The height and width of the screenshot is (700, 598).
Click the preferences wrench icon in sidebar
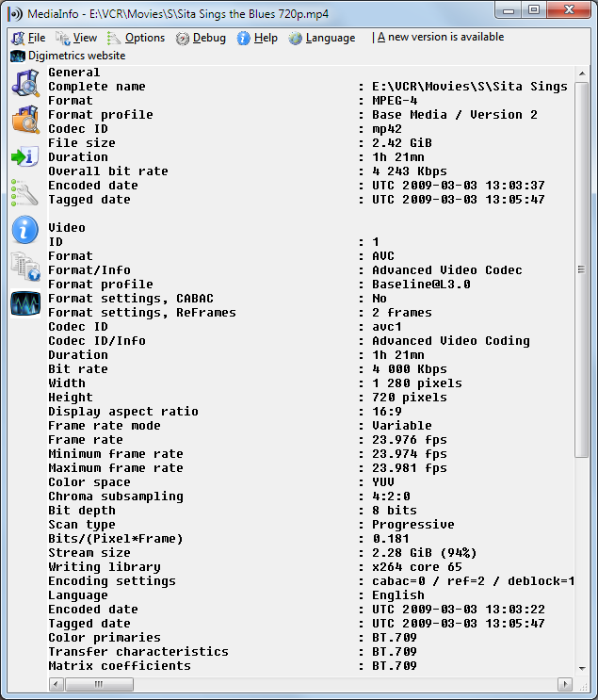pos(24,193)
